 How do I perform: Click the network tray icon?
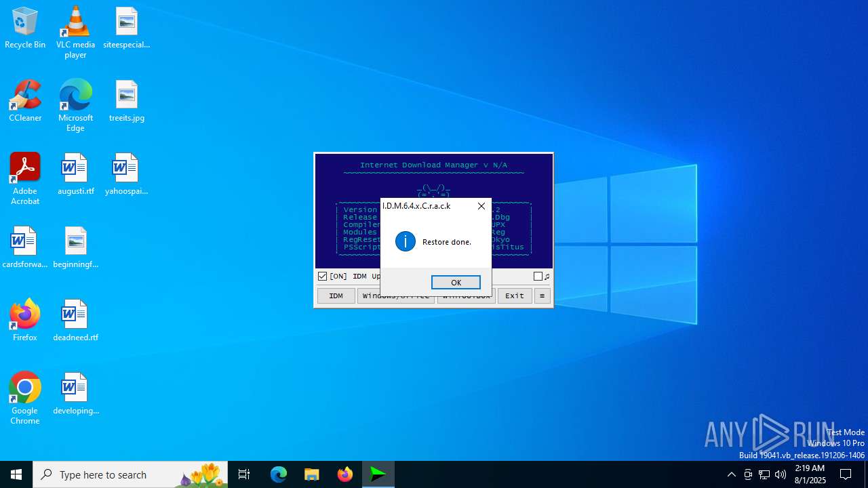coord(764,474)
